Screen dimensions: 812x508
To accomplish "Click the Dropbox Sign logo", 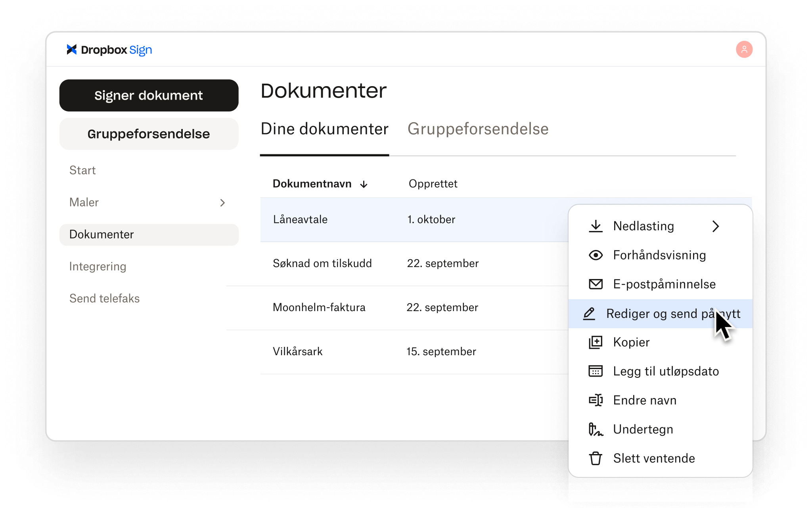I will tap(109, 50).
